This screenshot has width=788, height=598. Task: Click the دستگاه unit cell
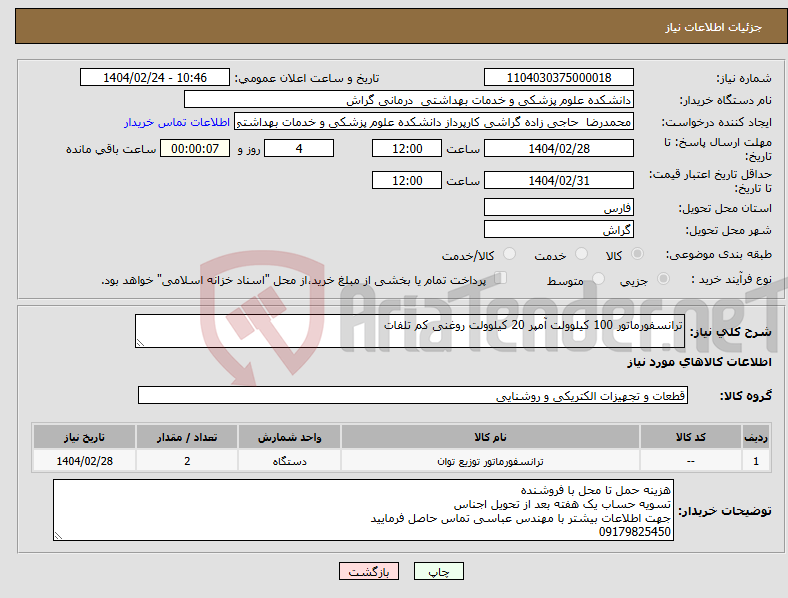[289, 461]
